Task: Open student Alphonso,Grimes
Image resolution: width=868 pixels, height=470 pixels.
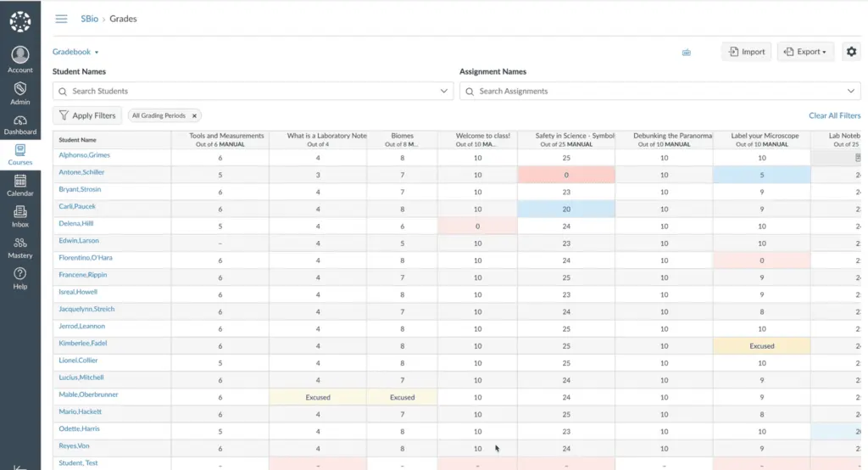Action: tap(84, 155)
